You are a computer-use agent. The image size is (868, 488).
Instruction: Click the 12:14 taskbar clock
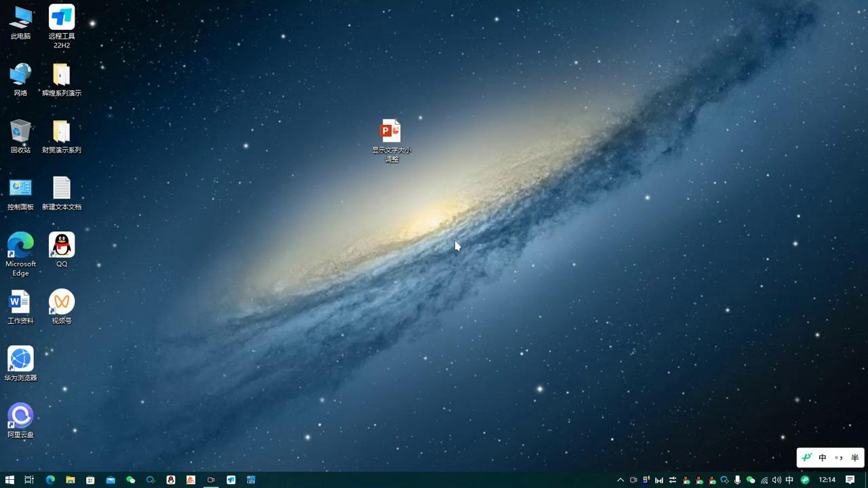827,480
